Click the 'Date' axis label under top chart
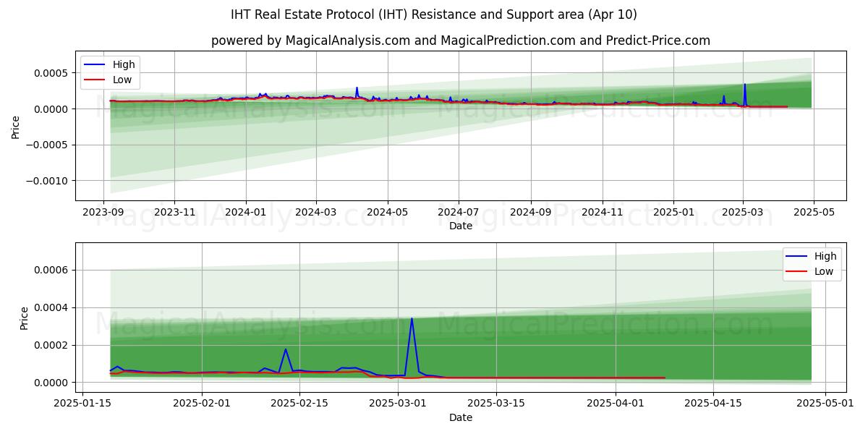868x434 pixels. click(x=461, y=226)
